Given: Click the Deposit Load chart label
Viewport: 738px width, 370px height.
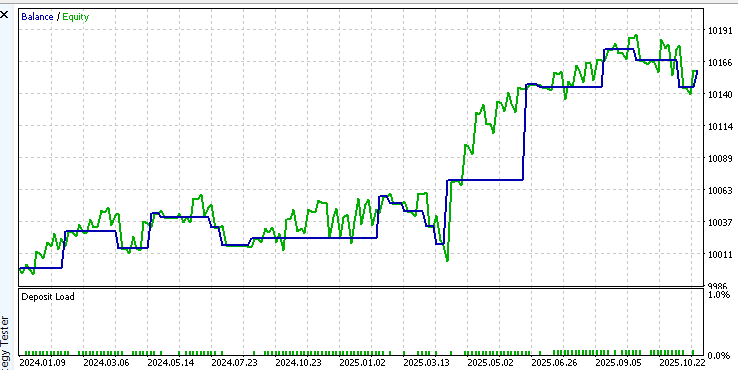Looking at the screenshot, I should (x=48, y=297).
